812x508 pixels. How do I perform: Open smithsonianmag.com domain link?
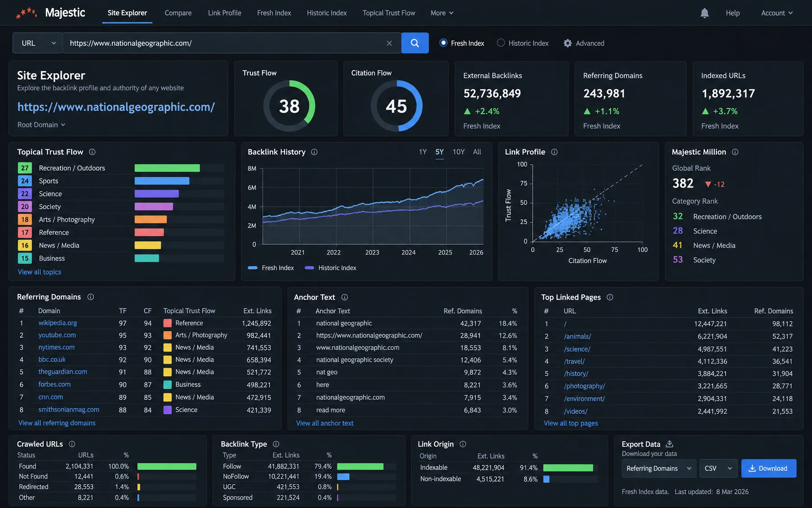[69, 410]
